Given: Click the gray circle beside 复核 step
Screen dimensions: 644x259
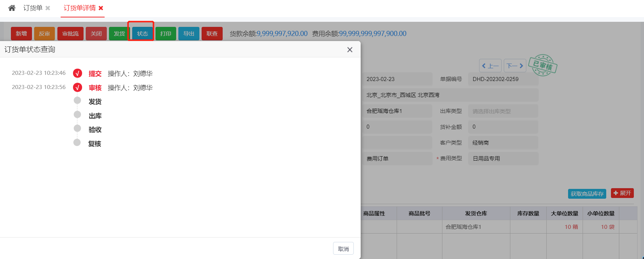Looking at the screenshot, I should (x=77, y=142).
